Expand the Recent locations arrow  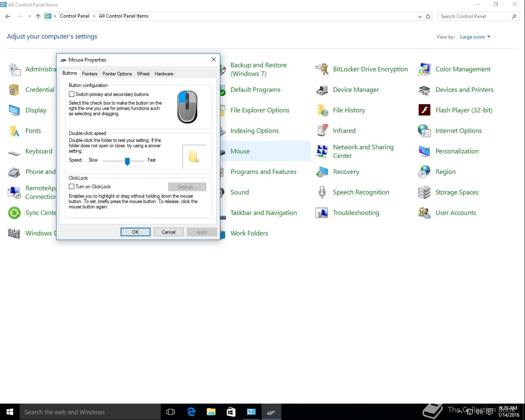[x=30, y=16]
